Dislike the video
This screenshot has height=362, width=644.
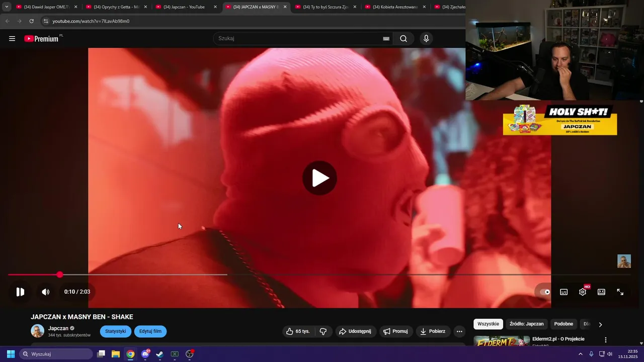324,331
